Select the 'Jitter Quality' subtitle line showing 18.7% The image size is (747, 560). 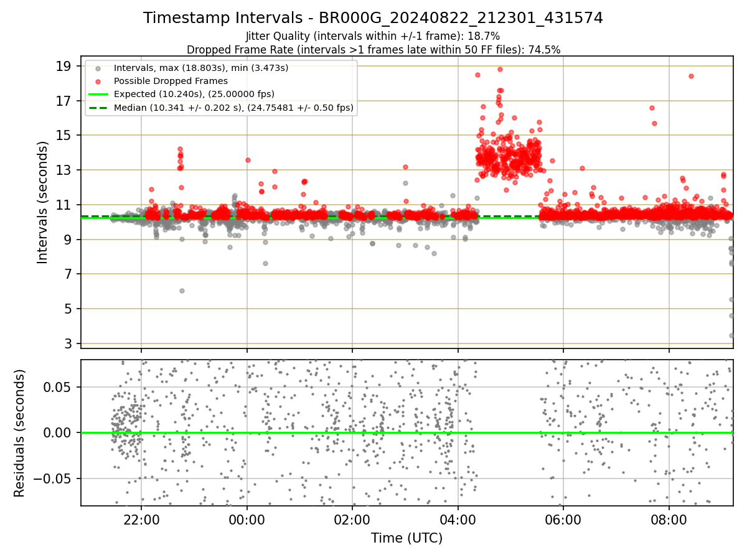[x=373, y=36]
